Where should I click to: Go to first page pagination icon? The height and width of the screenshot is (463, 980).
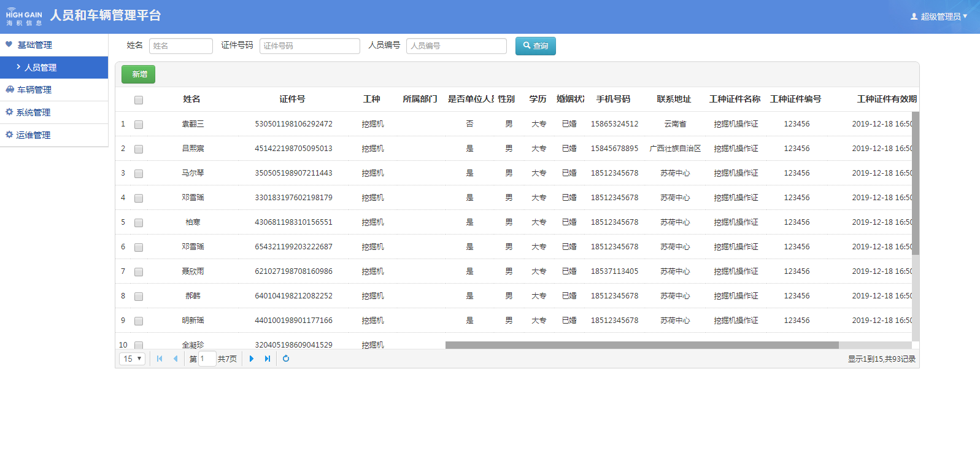tap(160, 359)
